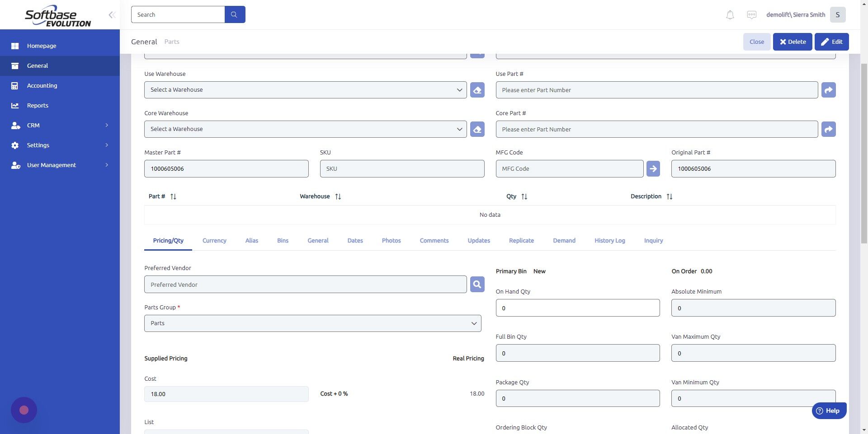Click the arrow icon beside MFG Code
The height and width of the screenshot is (434, 868).
(653, 168)
